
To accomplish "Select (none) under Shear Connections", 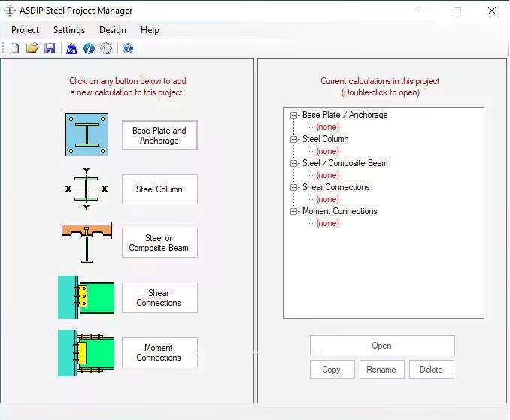I will [x=327, y=199].
